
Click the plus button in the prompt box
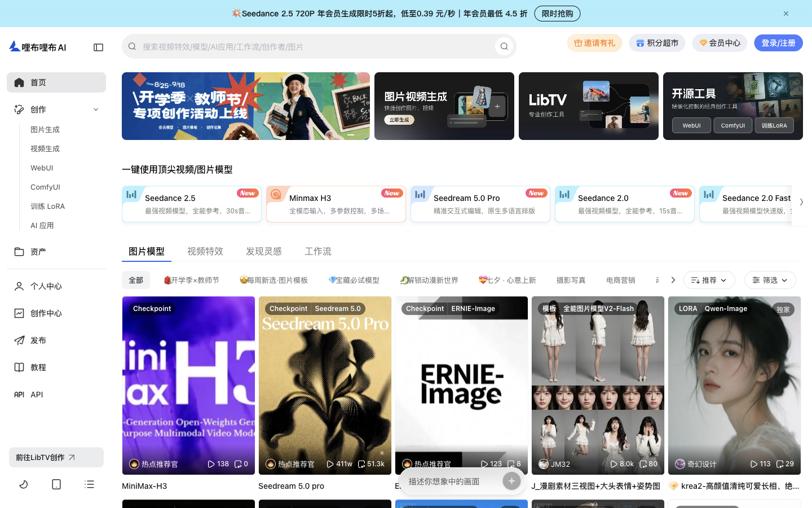[511, 481]
